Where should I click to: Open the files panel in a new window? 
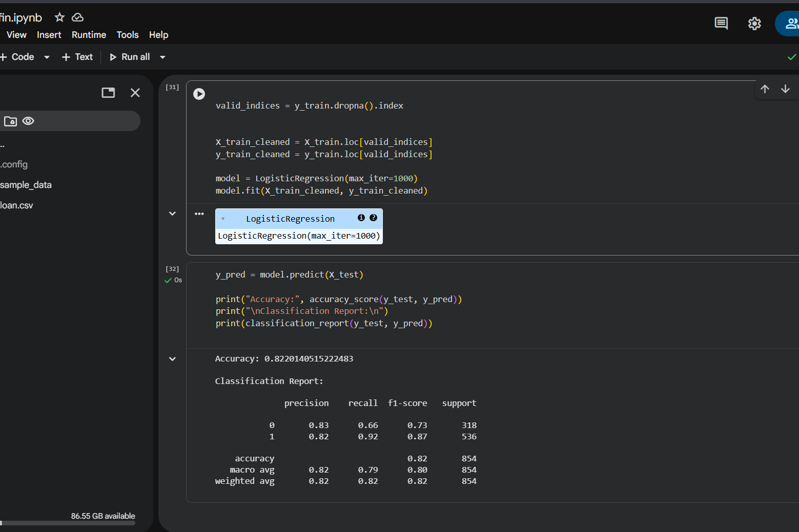[x=108, y=93]
